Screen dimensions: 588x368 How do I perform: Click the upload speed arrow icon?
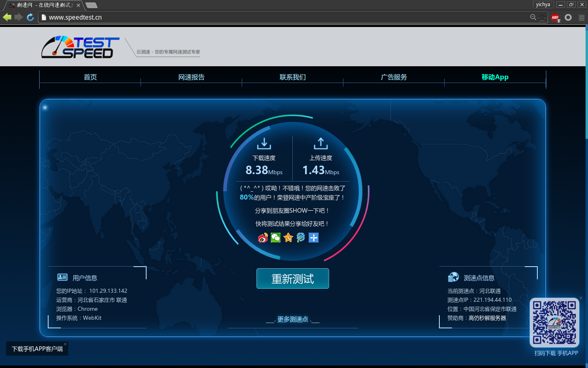[321, 144]
